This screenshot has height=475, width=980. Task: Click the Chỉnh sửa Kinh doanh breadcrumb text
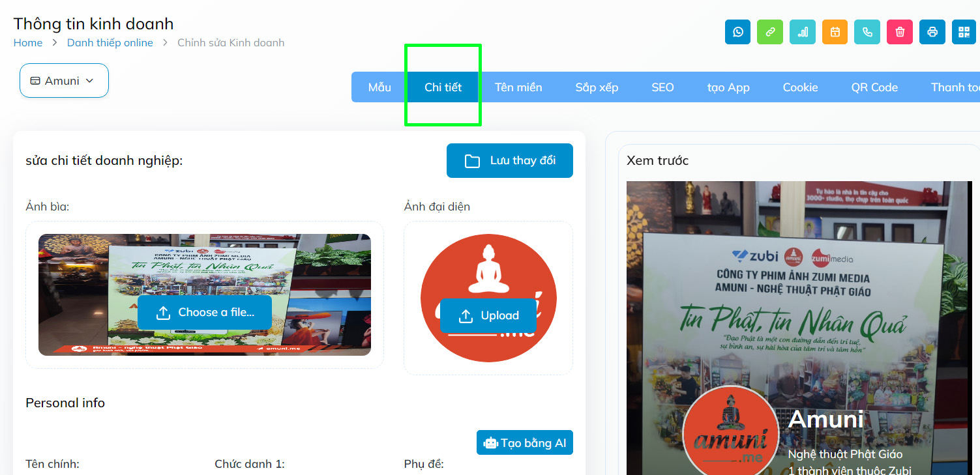(x=231, y=43)
